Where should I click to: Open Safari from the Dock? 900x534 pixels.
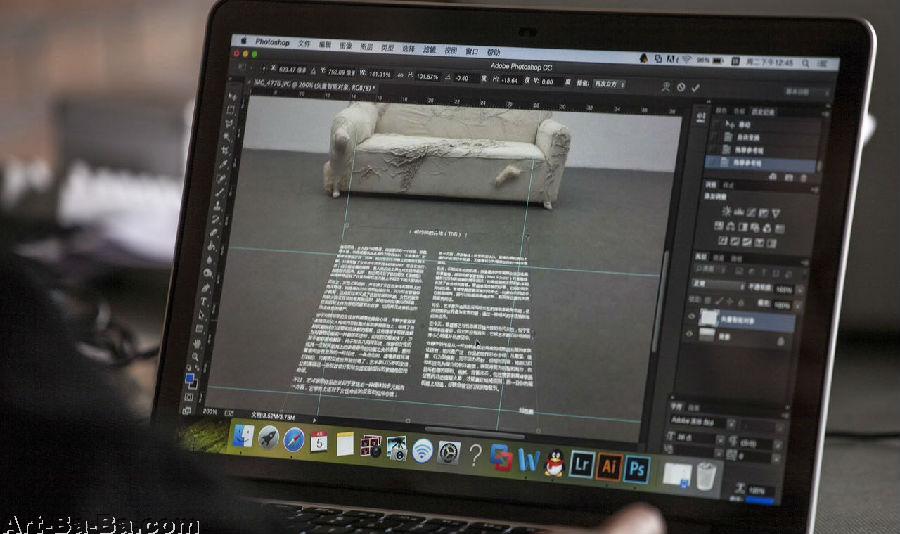(293, 441)
